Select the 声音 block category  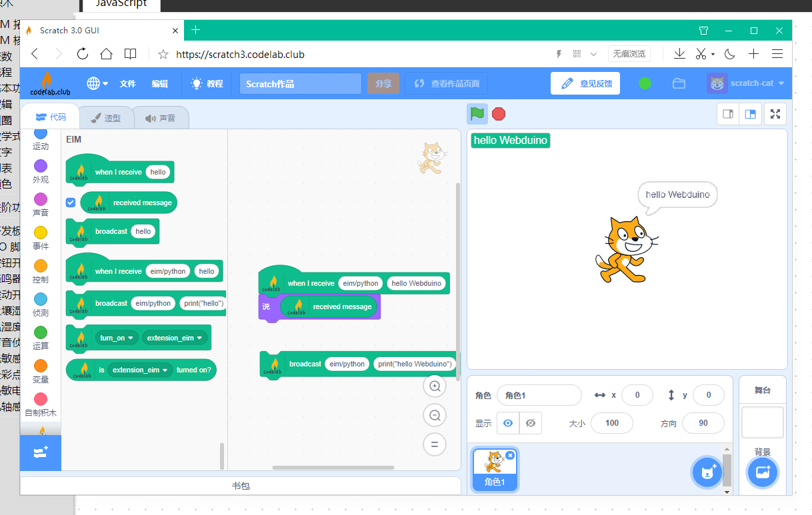click(x=41, y=204)
